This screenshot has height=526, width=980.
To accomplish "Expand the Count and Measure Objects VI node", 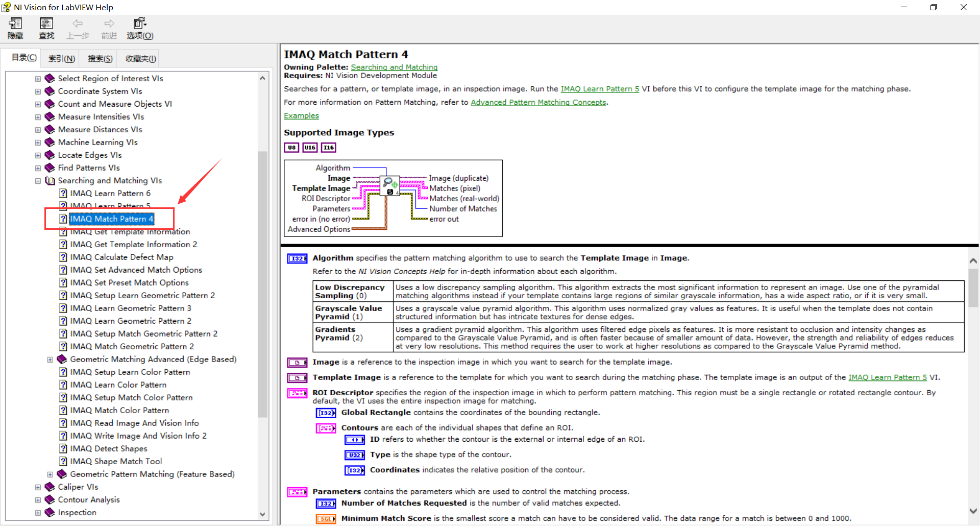I will click(38, 104).
